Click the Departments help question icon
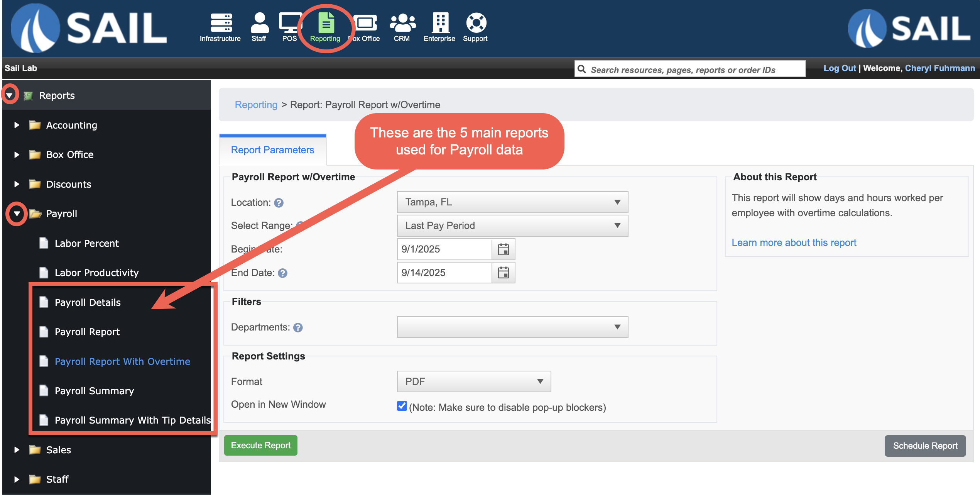Image resolution: width=980 pixels, height=495 pixels. point(298,327)
